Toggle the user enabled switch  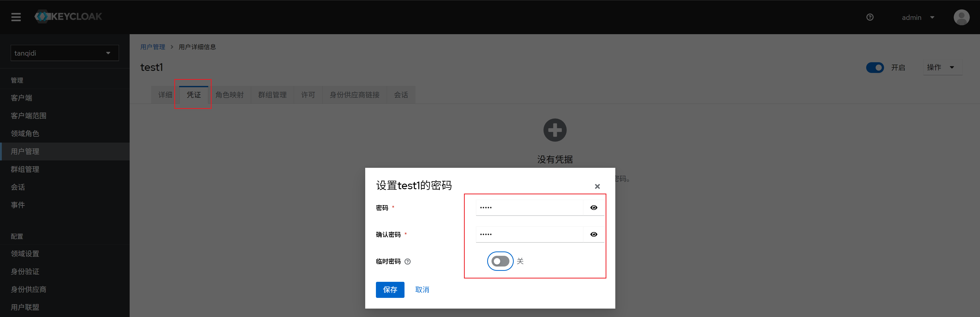[875, 68]
